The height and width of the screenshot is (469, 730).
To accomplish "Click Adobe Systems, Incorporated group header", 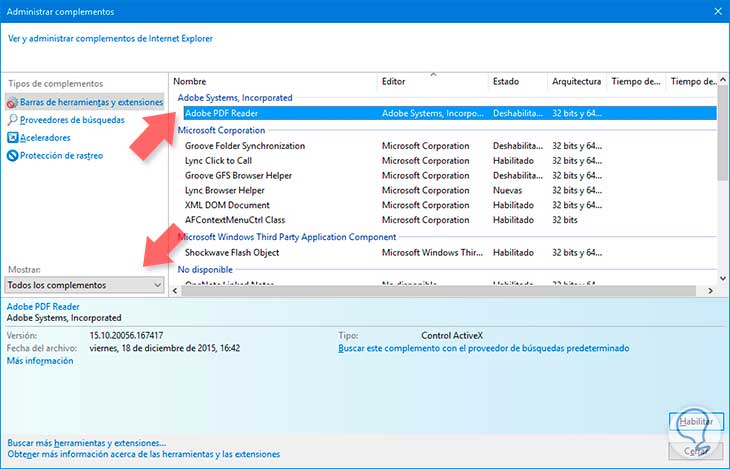I will [235, 98].
